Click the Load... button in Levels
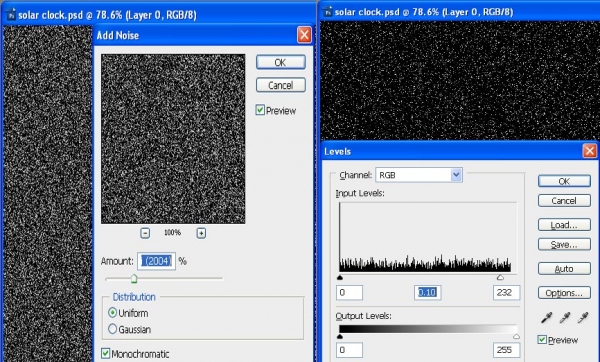Image resolution: width=600 pixels, height=362 pixels. [x=564, y=225]
